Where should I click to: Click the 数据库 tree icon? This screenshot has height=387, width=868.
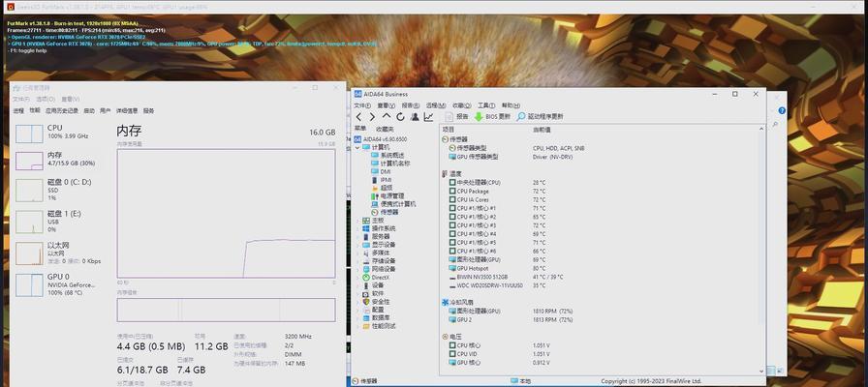point(366,318)
